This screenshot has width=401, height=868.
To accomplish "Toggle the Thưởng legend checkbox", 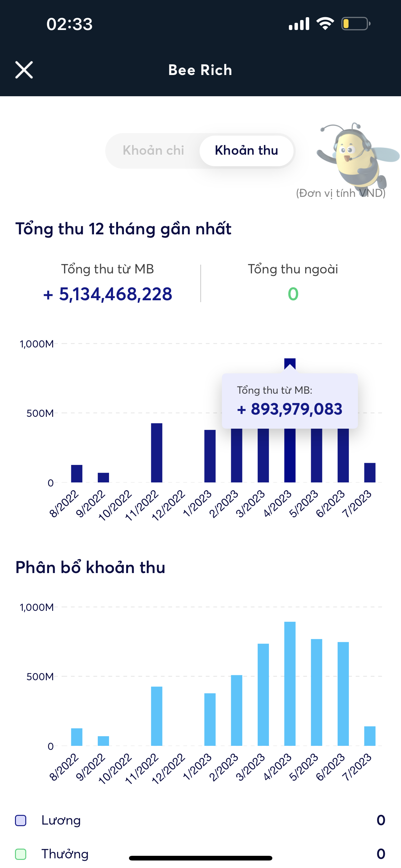I will [x=21, y=854].
